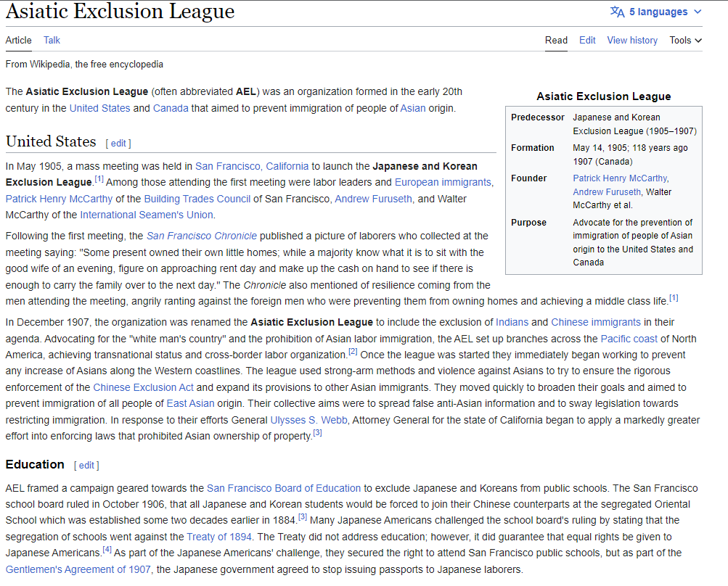The height and width of the screenshot is (586, 728).
Task: Edit the United States section
Action: (x=118, y=144)
